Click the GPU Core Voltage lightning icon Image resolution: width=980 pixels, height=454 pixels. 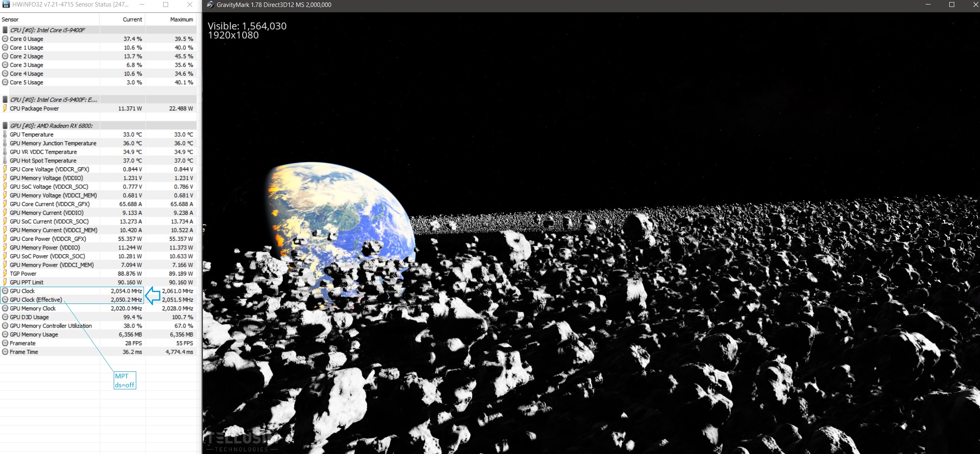click(5, 169)
